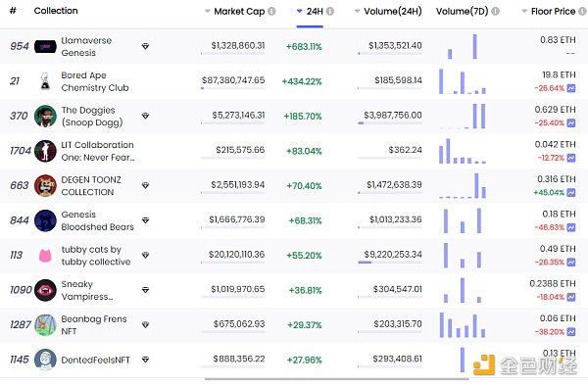Viewport: 588px width, 386px height.
Task: Click the diamond badge beside tubby cats
Action: tap(145, 255)
